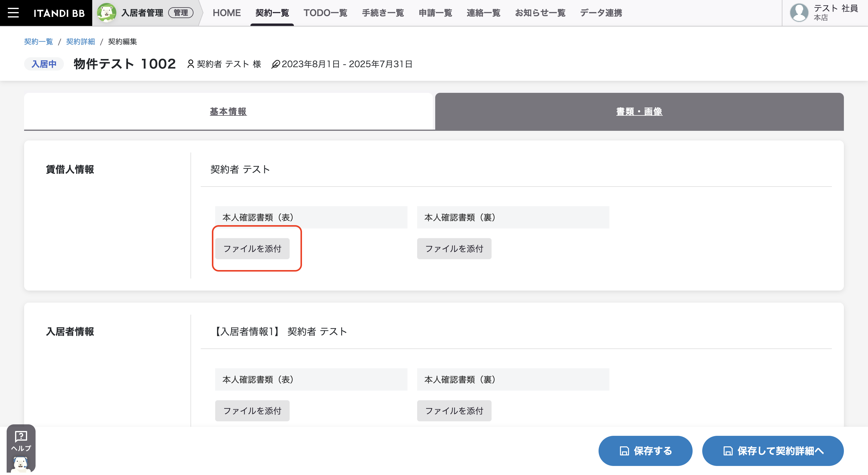Click the 物件テスト 1002 title
Screen dimensions: 868x475
pos(125,64)
